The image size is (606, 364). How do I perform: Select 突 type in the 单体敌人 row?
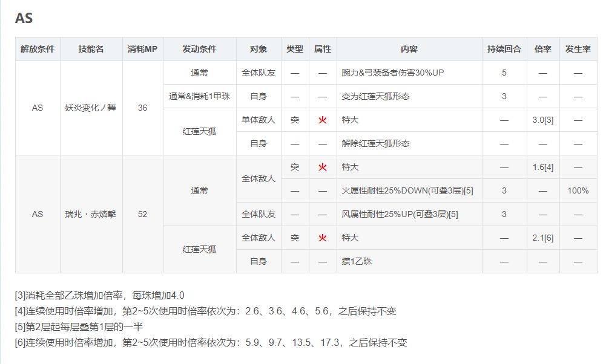295,120
